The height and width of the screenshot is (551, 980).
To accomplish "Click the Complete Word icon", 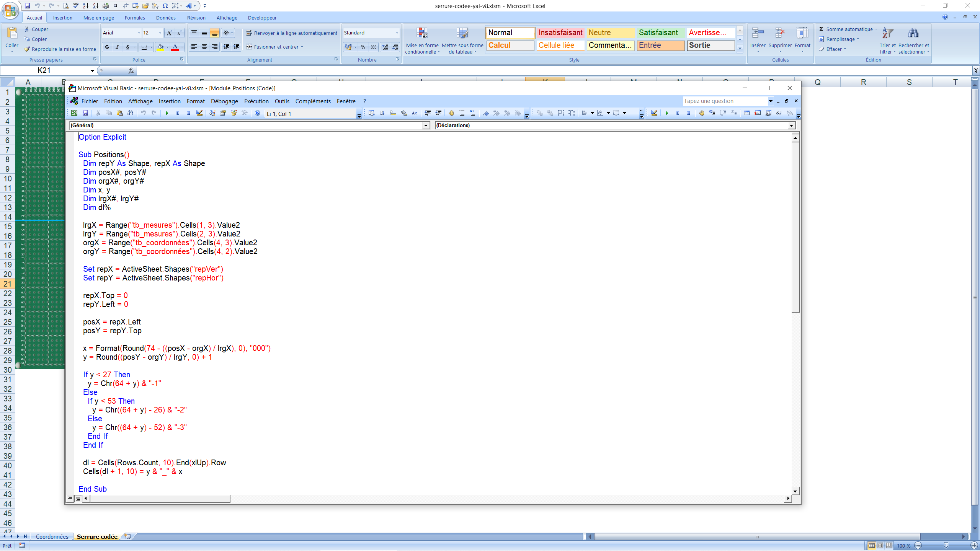I will point(415,113).
